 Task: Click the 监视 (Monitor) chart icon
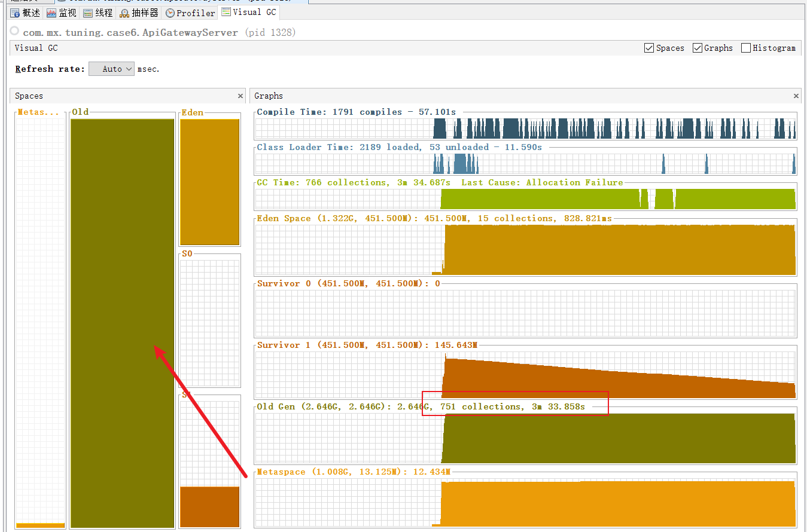[51, 13]
